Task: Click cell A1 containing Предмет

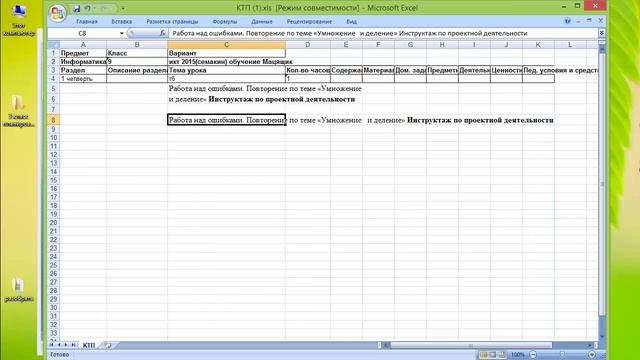Action: (x=83, y=53)
